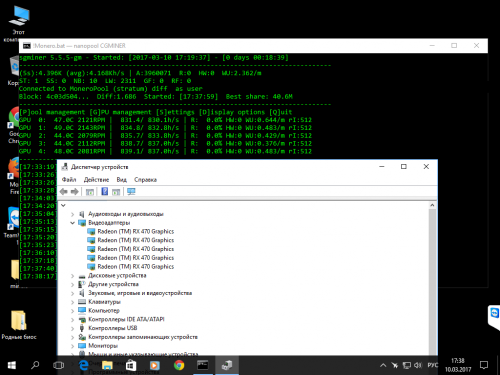This screenshot has height=375, width=500.
Task: Collapse the root computer node chevron
Action: 63,205
